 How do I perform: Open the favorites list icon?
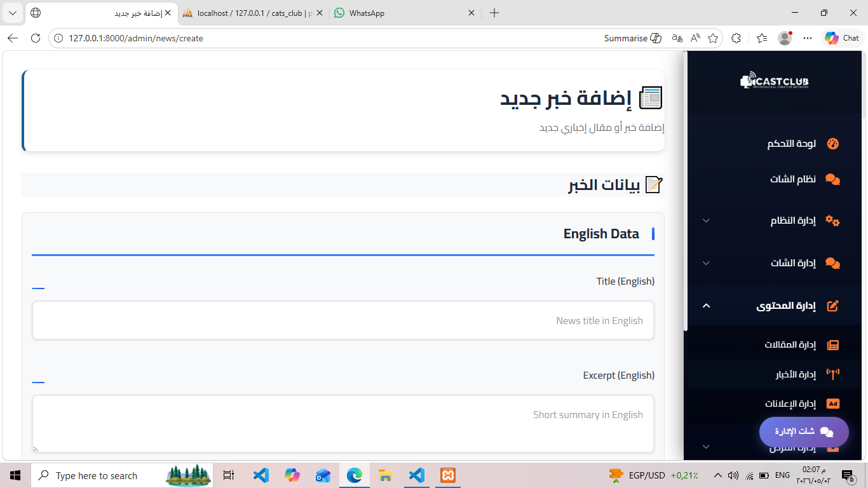coord(762,38)
